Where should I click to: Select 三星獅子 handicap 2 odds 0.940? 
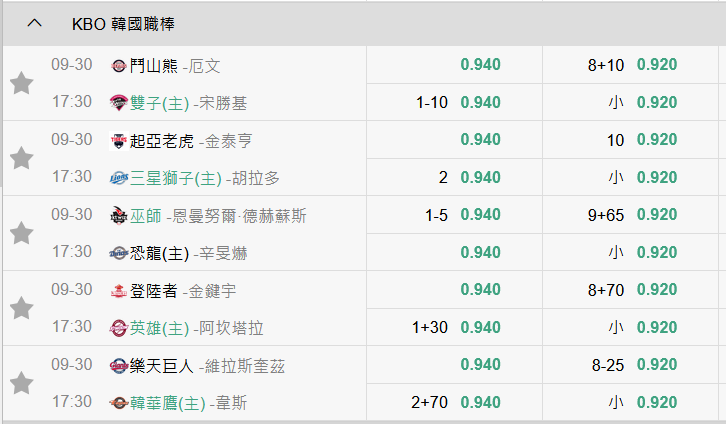point(480,178)
